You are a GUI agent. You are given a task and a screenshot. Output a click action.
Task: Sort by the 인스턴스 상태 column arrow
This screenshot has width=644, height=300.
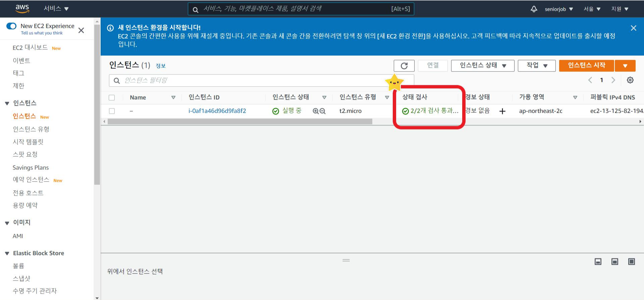point(324,98)
